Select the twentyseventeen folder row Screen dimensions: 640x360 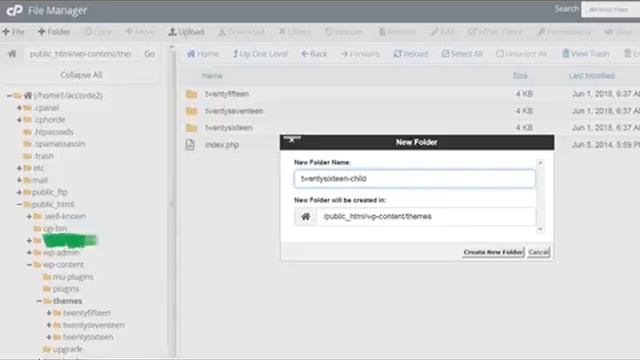(409, 111)
